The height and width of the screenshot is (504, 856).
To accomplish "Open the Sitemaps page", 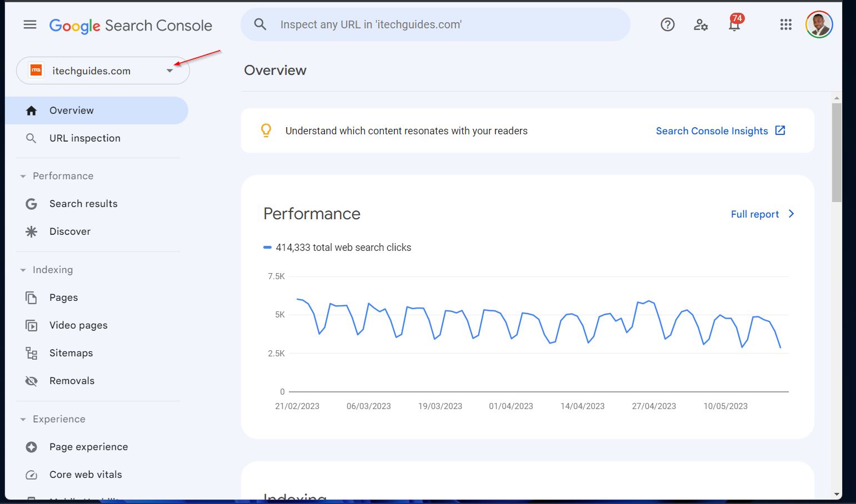I will click(97, 353).
